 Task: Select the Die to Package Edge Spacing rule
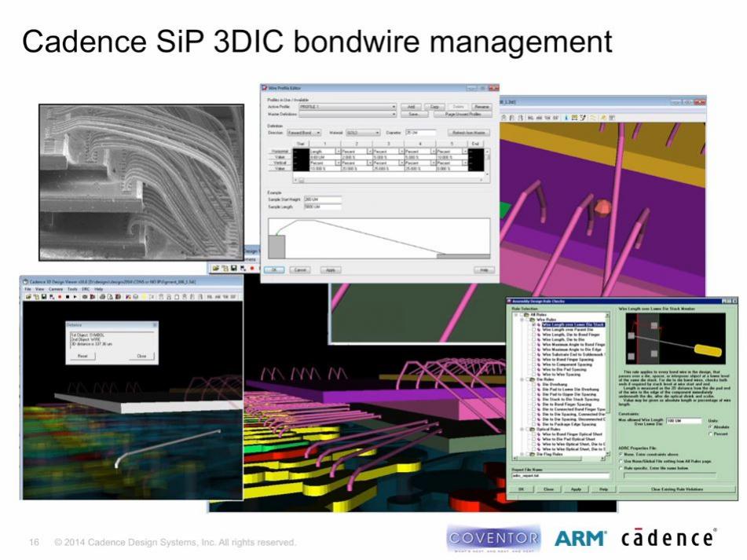pos(569,424)
